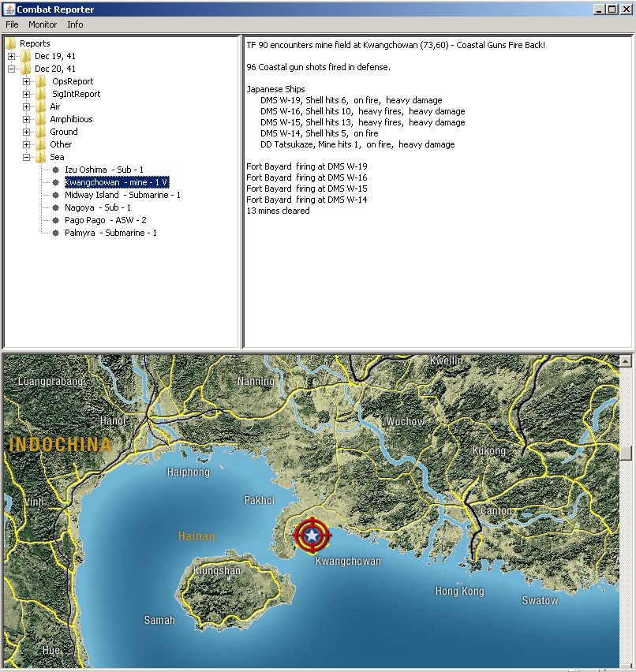Open the File menu
The width and height of the screenshot is (636, 672).
pos(12,24)
